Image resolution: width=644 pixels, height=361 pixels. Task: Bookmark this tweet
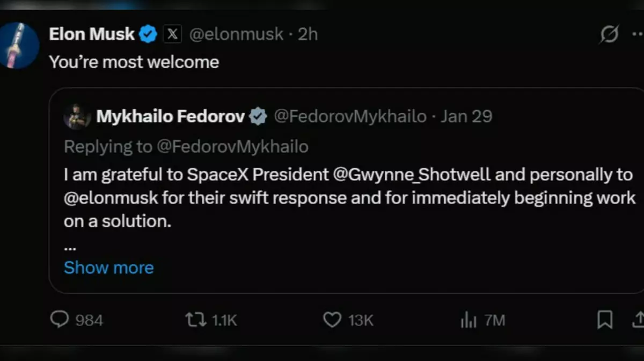[604, 320]
